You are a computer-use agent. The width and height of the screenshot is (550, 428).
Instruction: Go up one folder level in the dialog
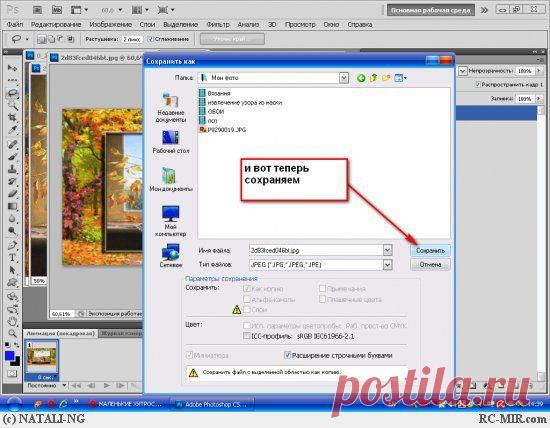(374, 78)
